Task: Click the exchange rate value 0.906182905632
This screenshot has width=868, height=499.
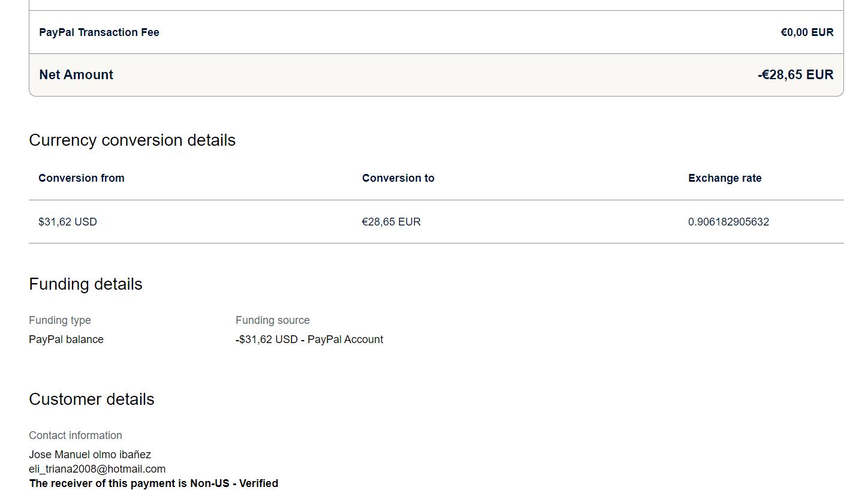Action: pyautogui.click(x=728, y=222)
